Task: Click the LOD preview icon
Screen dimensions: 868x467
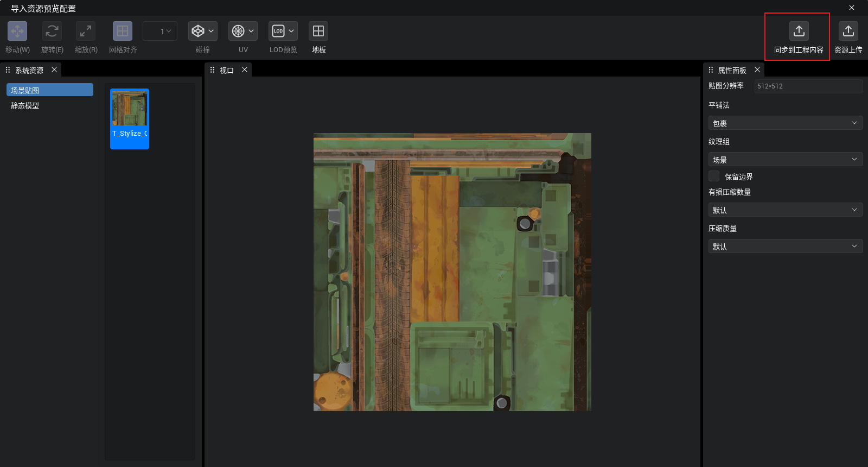Action: tap(278, 31)
